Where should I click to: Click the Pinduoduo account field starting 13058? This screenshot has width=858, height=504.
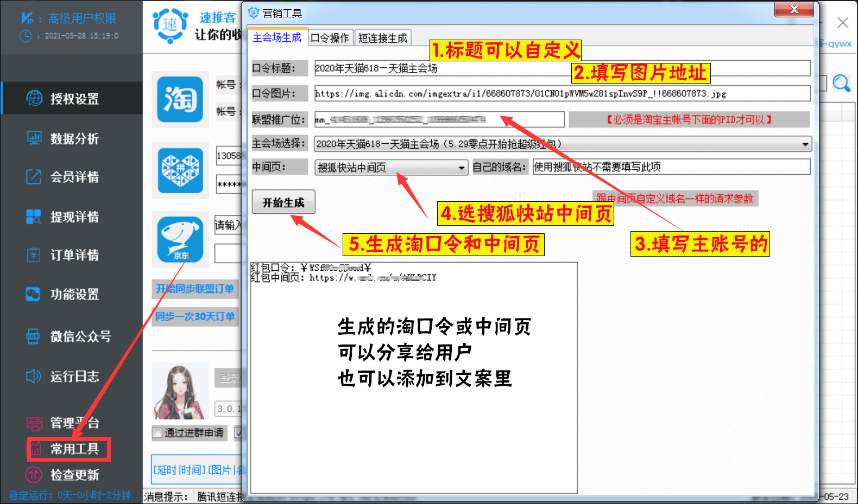[229, 156]
